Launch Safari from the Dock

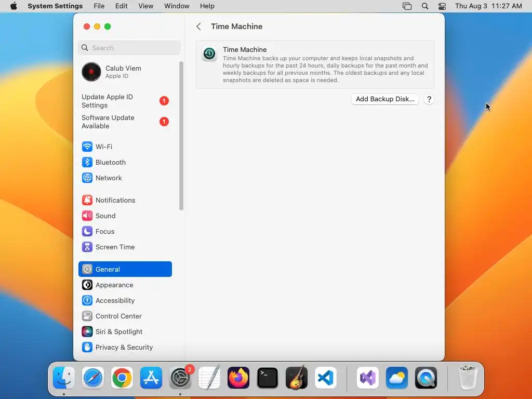(x=93, y=378)
